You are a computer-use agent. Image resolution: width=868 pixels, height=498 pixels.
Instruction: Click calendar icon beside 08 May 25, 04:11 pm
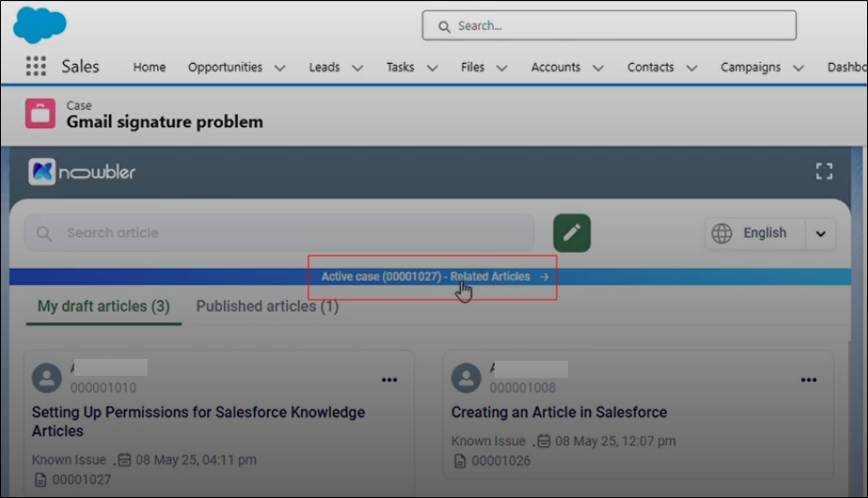(x=124, y=459)
